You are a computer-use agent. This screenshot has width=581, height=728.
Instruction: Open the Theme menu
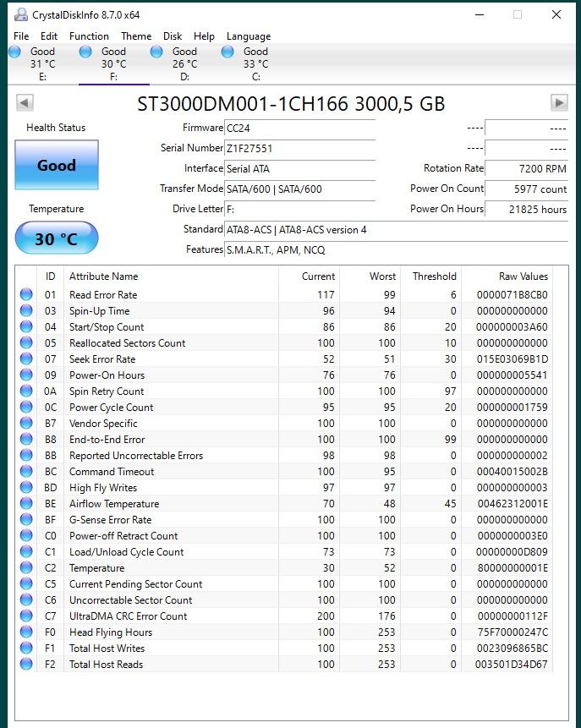point(136,36)
